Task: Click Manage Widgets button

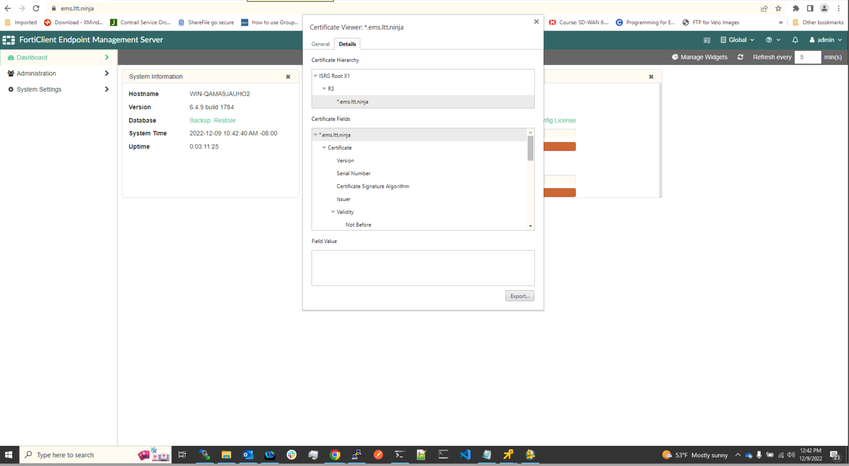Action: (700, 57)
